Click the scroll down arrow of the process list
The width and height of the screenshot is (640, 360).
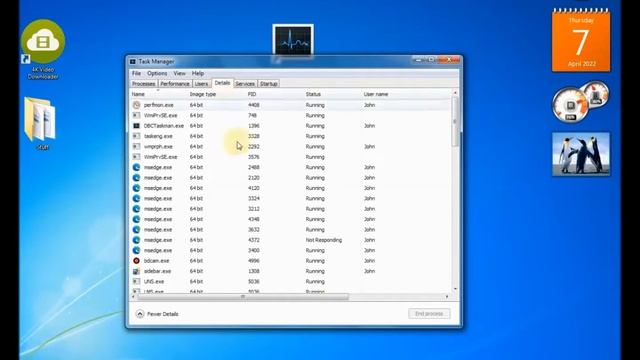pos(455,289)
